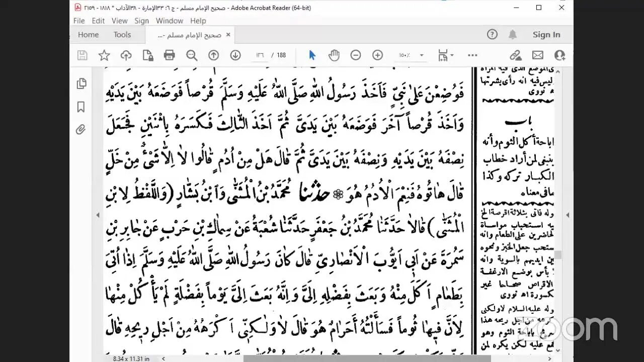Show more tools with the ellipsis
This screenshot has width=644, height=362.
[472, 55]
